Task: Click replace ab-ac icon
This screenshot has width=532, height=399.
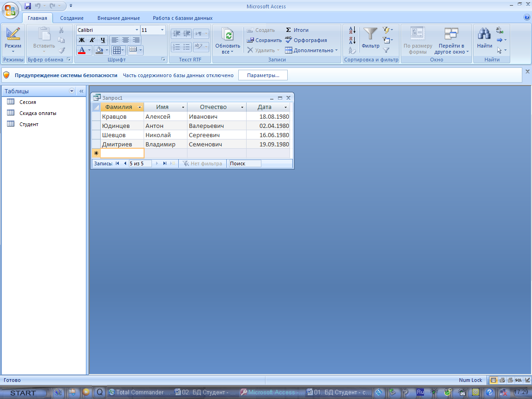Action: coord(499,30)
